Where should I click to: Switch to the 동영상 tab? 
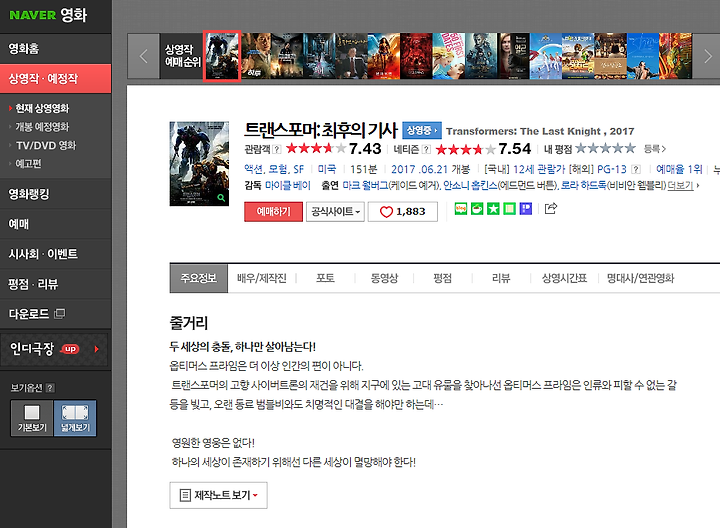point(384,278)
